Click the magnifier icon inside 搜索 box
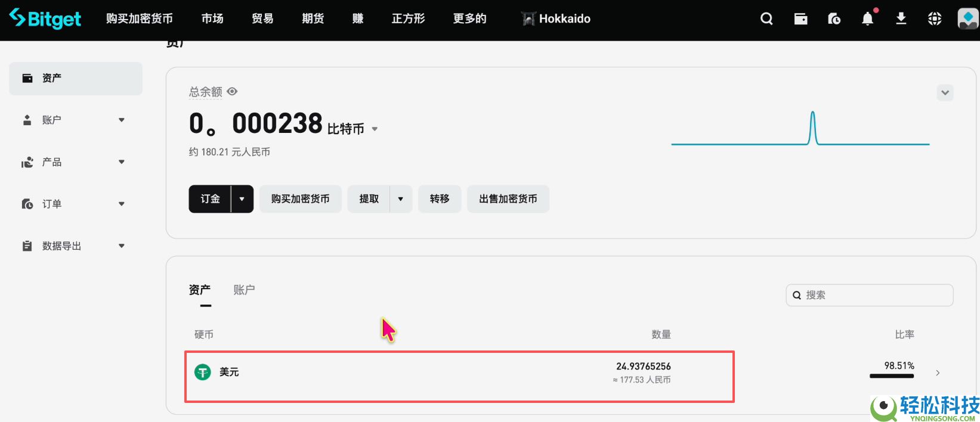This screenshot has width=980, height=422. [x=797, y=295]
